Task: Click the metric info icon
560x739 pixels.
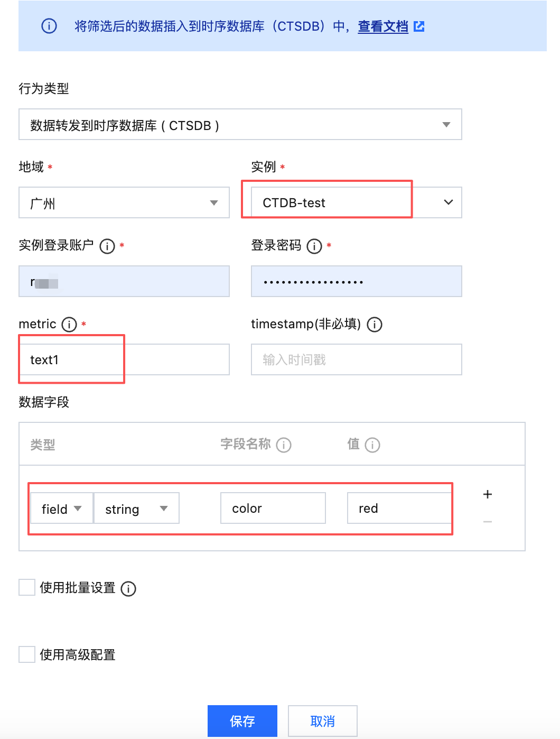Action: click(69, 325)
